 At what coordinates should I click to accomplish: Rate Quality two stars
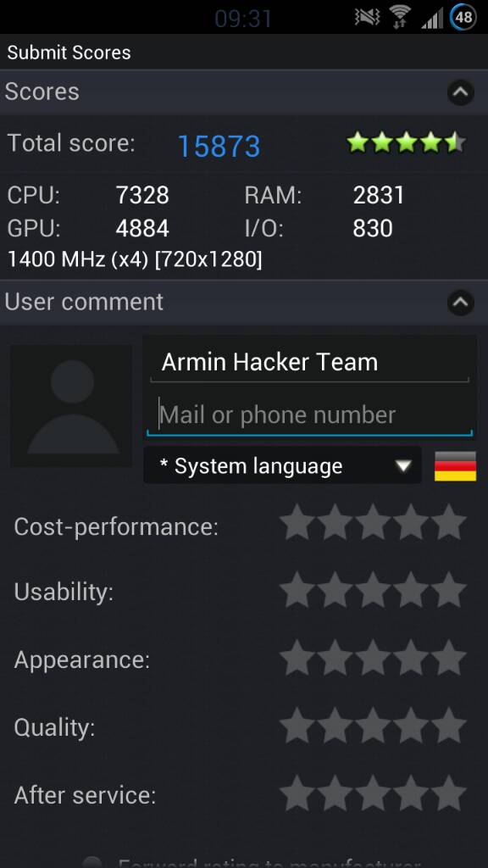(x=335, y=726)
